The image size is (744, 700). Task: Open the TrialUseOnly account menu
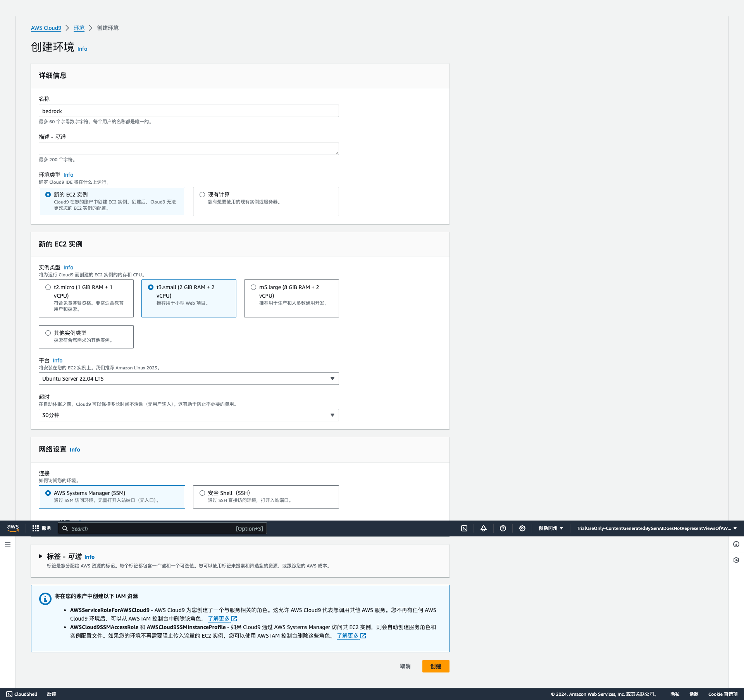[x=656, y=528]
